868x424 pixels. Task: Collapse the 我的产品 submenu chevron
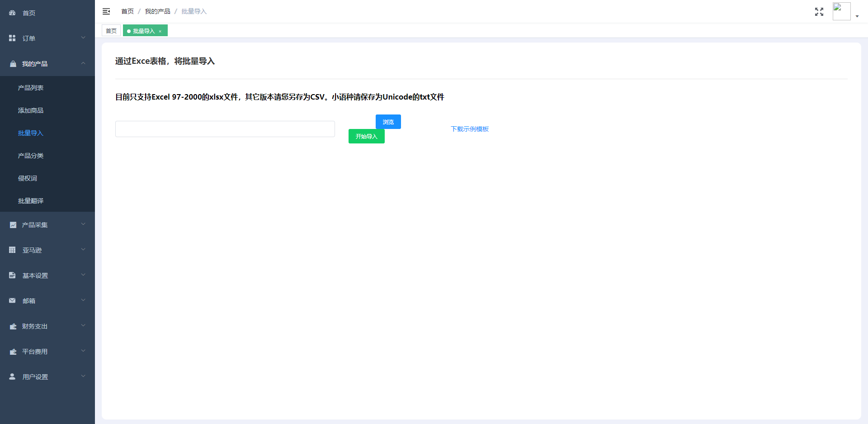click(83, 63)
